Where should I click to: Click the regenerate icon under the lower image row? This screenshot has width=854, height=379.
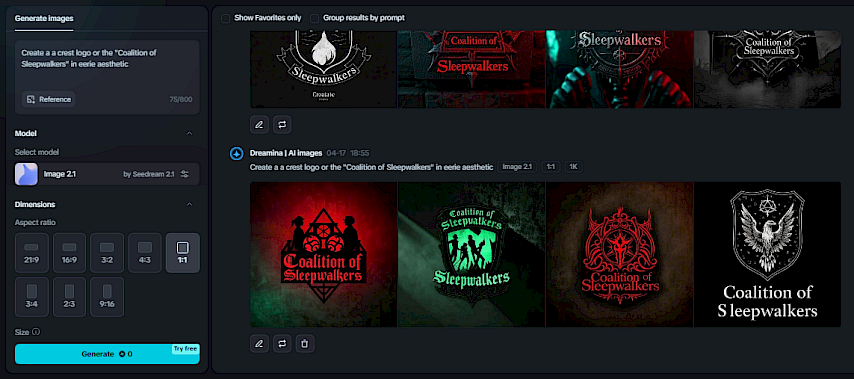tap(282, 344)
